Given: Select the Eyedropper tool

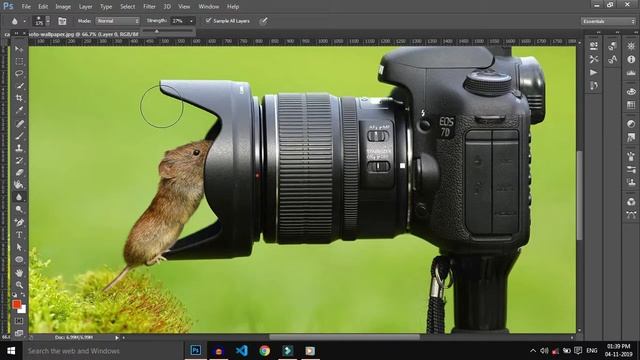Looking at the screenshot, I should (x=19, y=111).
